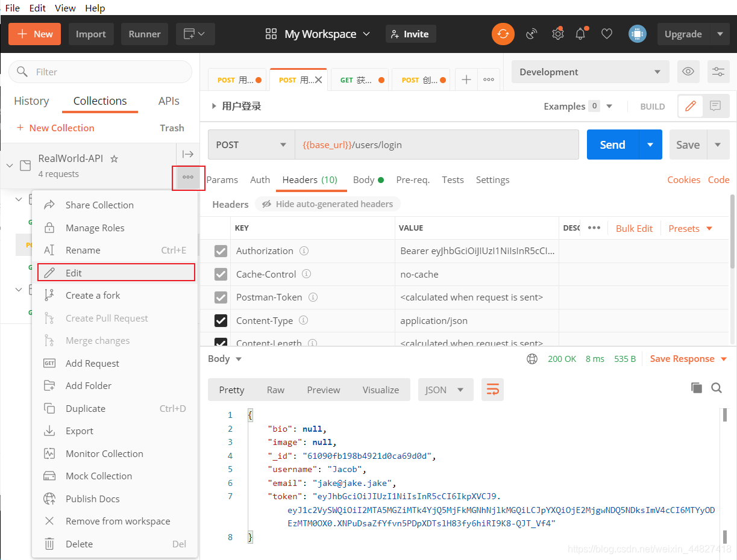Screen dimensions: 737x560
Task: Open the settings gear icon
Action: (557, 34)
